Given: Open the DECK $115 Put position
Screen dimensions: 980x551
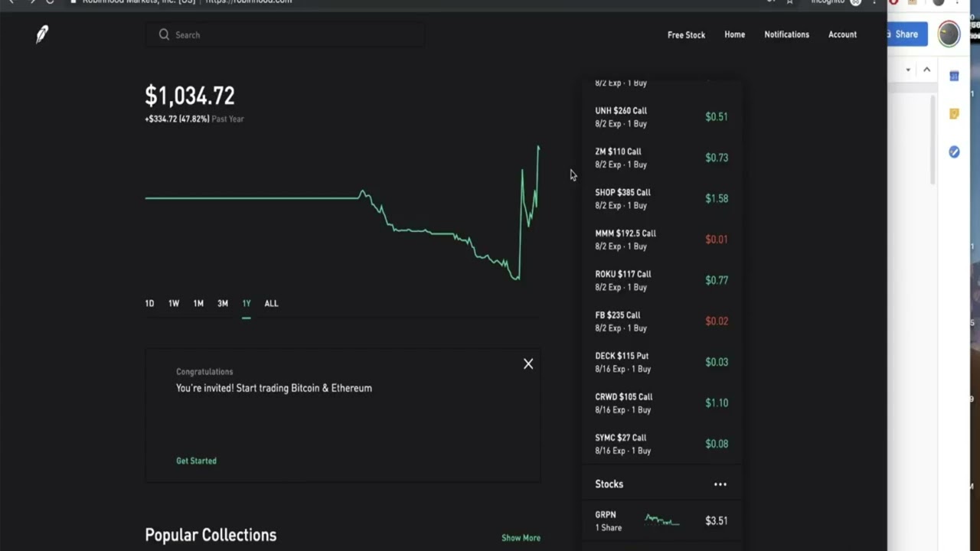Looking at the screenshot, I should tap(661, 362).
